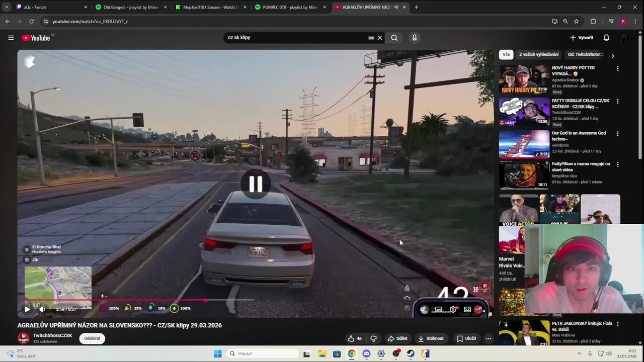Click the taskbar Hledat search box
The height and width of the screenshot is (362, 644).
(262, 353)
